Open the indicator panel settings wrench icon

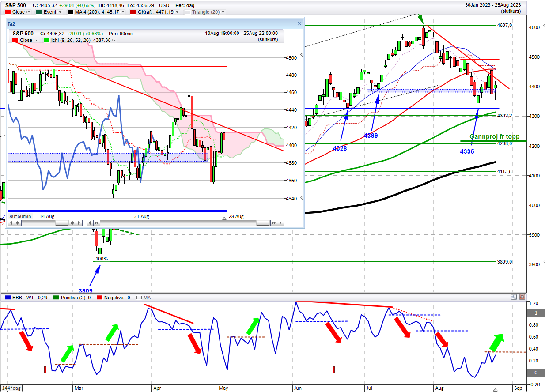(515, 298)
